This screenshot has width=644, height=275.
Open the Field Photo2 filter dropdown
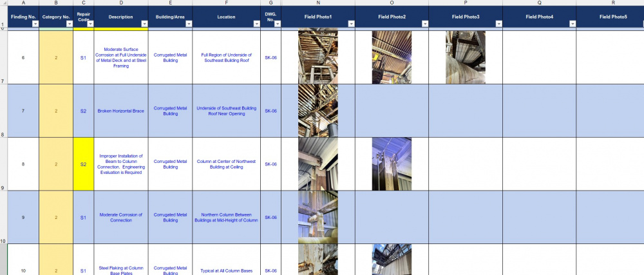click(425, 24)
